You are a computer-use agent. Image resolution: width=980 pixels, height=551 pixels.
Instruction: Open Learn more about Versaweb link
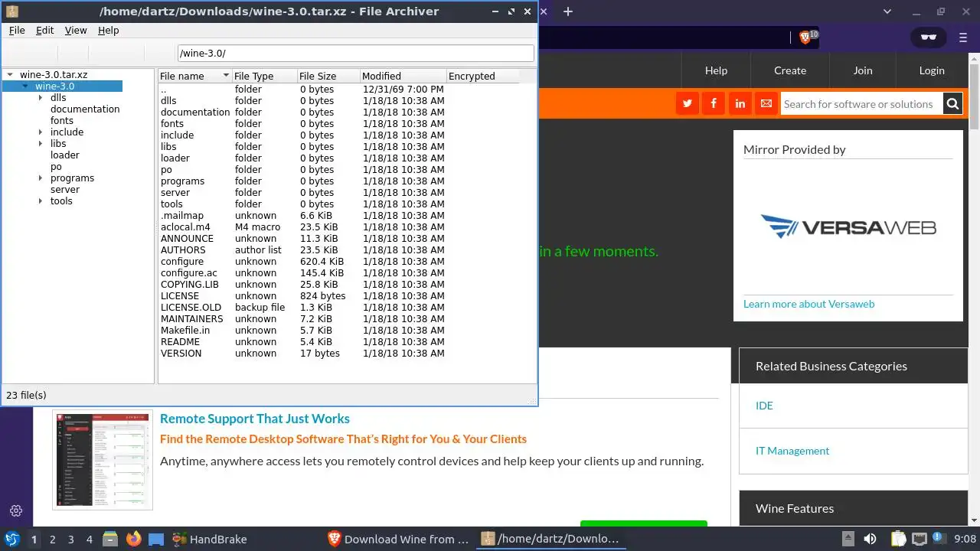808,304
